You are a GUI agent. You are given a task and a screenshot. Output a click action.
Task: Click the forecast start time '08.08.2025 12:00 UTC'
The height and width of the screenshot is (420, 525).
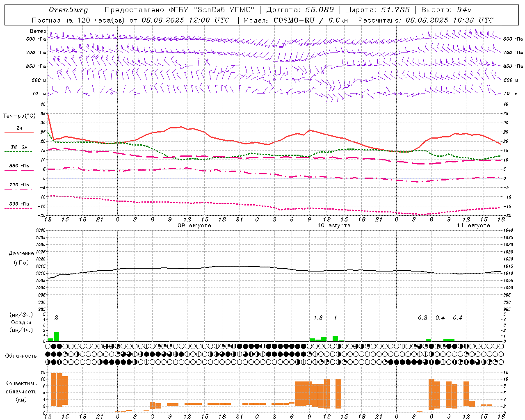(185, 20)
